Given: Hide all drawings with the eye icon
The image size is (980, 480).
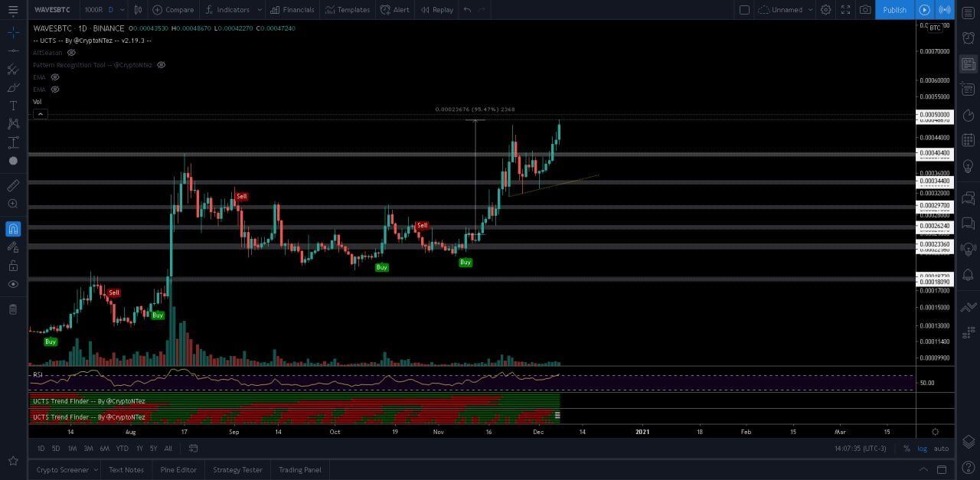Looking at the screenshot, I should 13,284.
